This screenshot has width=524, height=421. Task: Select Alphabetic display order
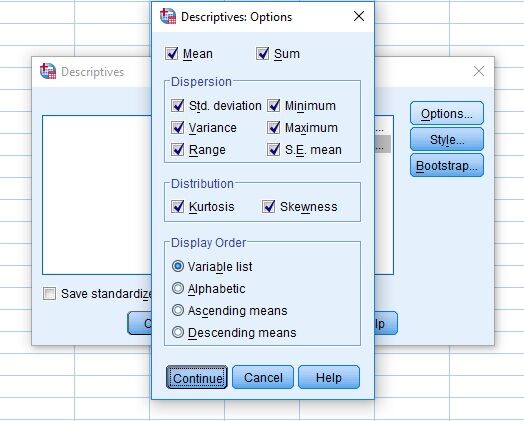coord(178,288)
